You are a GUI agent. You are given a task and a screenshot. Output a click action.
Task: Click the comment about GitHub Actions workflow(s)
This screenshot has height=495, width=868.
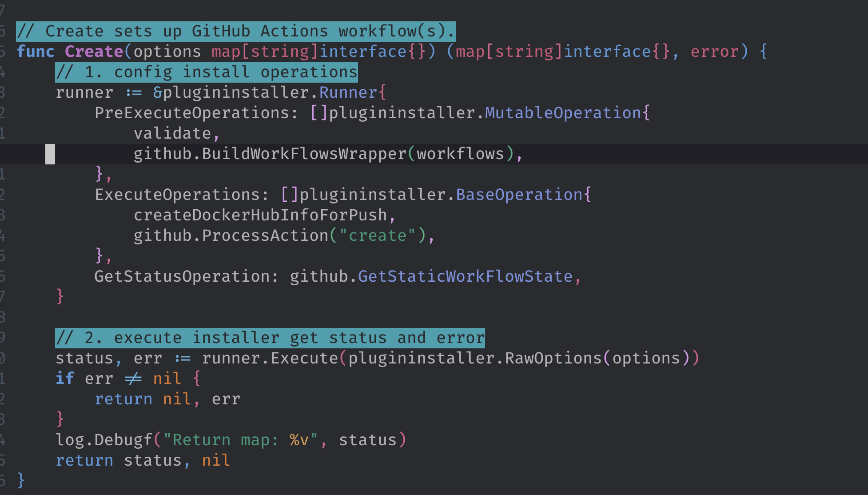(x=235, y=31)
